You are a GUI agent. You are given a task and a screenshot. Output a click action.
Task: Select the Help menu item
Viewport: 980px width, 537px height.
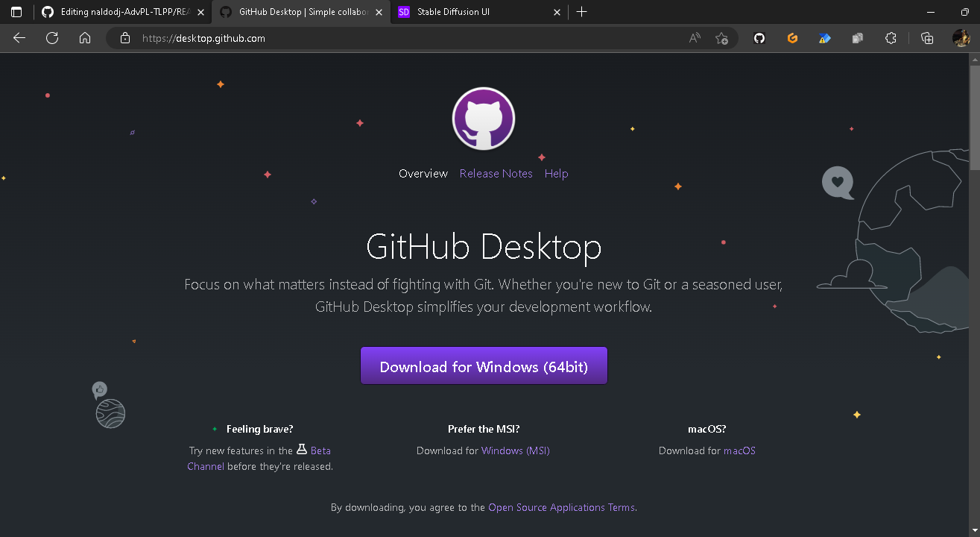556,173
